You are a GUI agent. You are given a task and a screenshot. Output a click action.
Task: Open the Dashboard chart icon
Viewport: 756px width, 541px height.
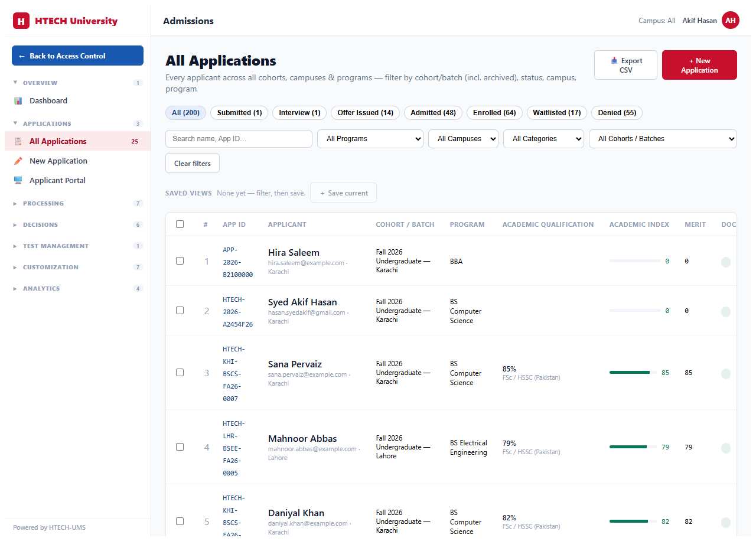click(x=18, y=101)
